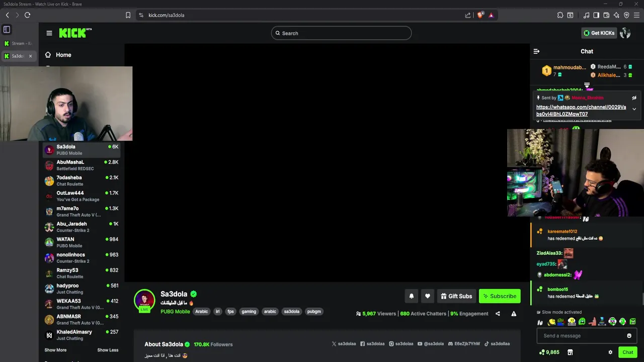This screenshot has height=362, width=644.
Task: Bookmark this page in the address bar
Action: click(128, 15)
